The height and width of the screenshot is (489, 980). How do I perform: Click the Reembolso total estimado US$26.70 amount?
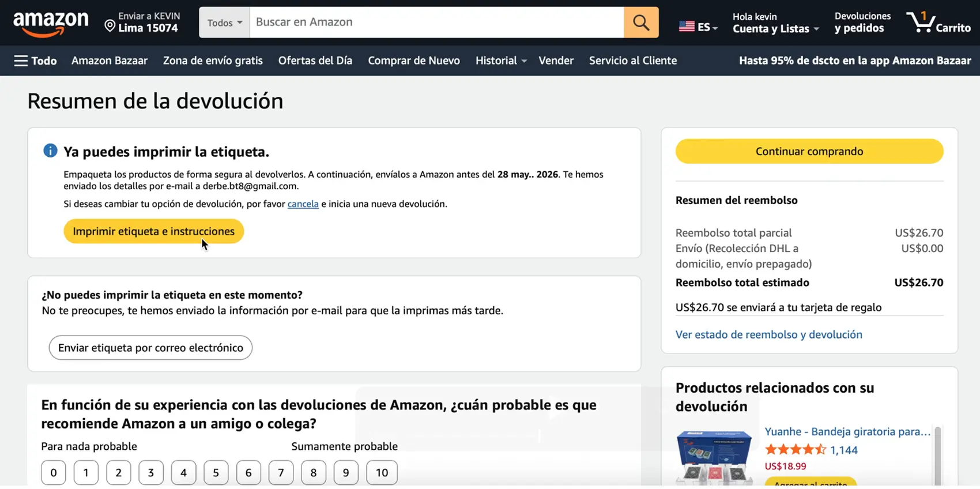pyautogui.click(x=919, y=283)
